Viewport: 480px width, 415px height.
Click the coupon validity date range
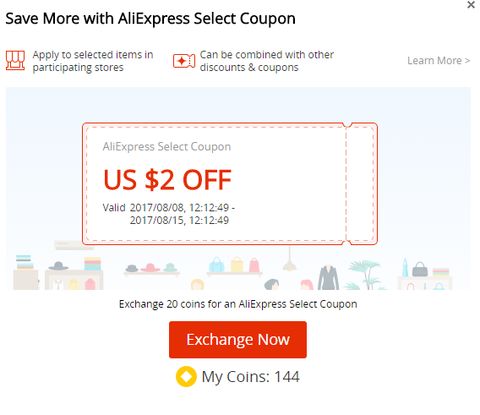169,214
